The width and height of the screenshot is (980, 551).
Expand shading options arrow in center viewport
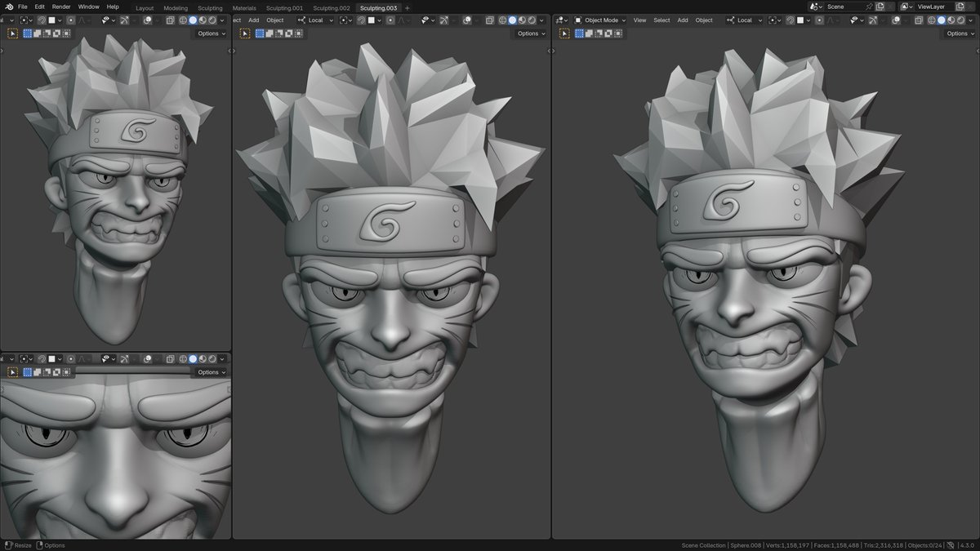(x=541, y=20)
